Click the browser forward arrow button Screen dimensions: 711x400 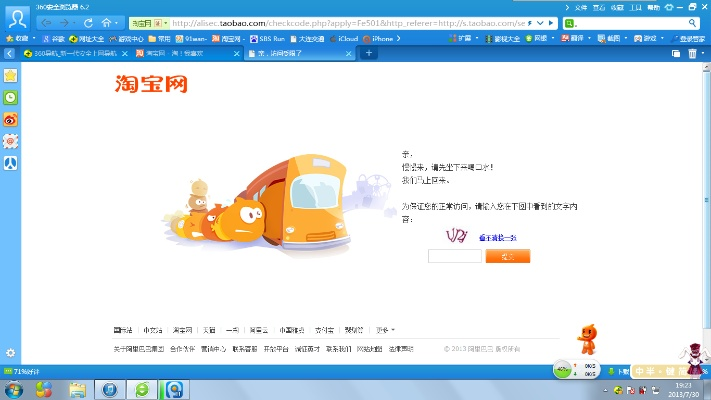67,21
